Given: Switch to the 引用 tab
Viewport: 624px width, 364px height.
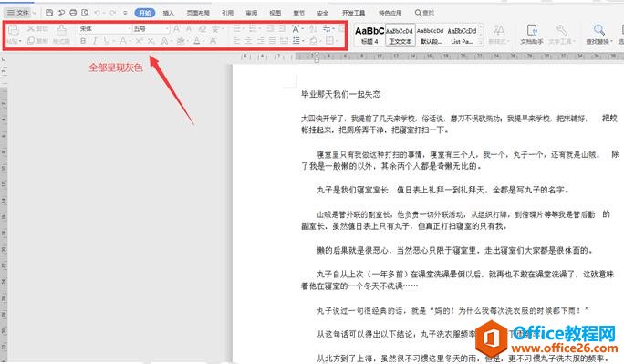Looking at the screenshot, I should tap(227, 13).
